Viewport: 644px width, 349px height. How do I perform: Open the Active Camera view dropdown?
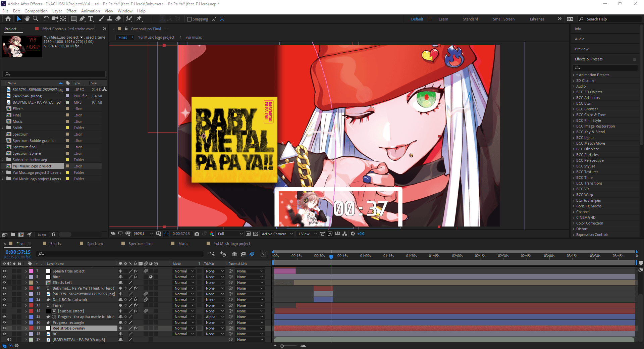point(277,234)
